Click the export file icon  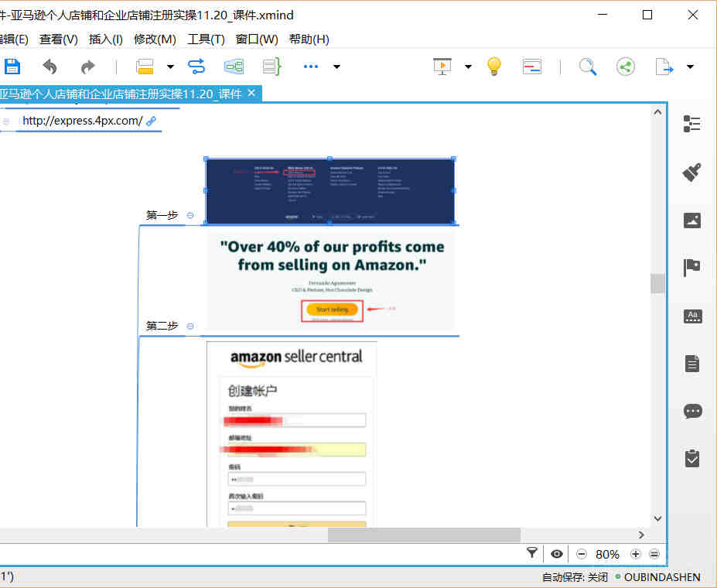664,67
